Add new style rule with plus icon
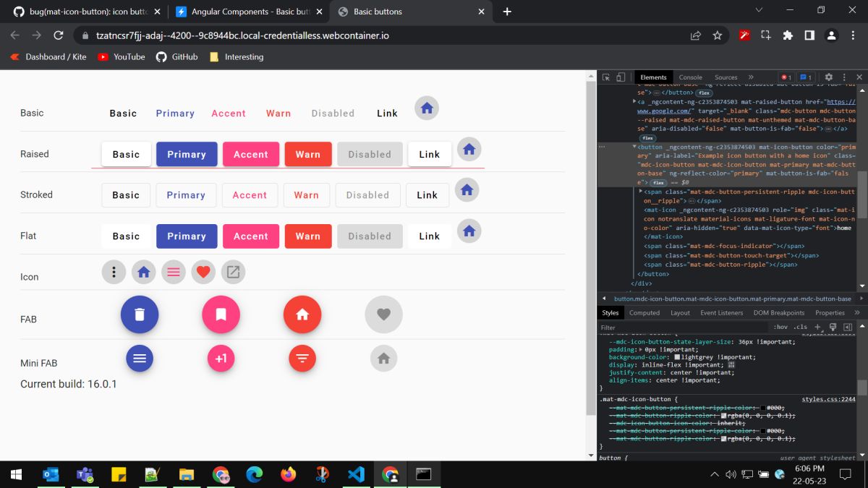The image size is (868, 488). coord(817,327)
